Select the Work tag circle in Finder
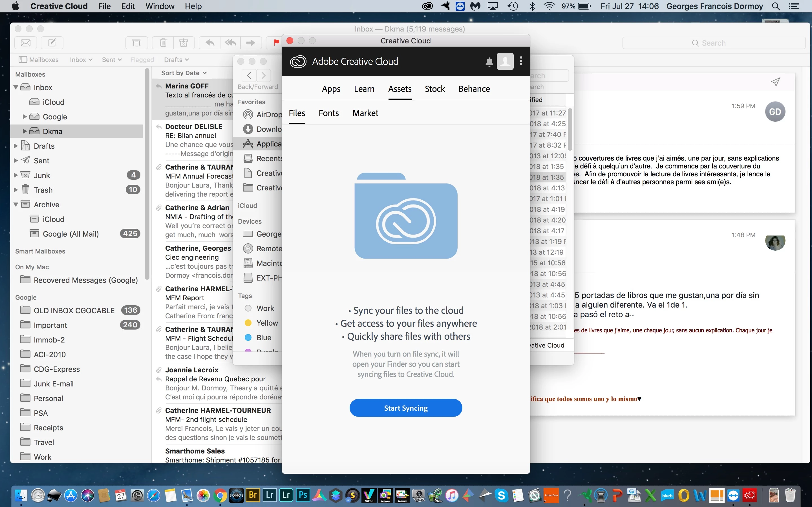 pos(248,308)
